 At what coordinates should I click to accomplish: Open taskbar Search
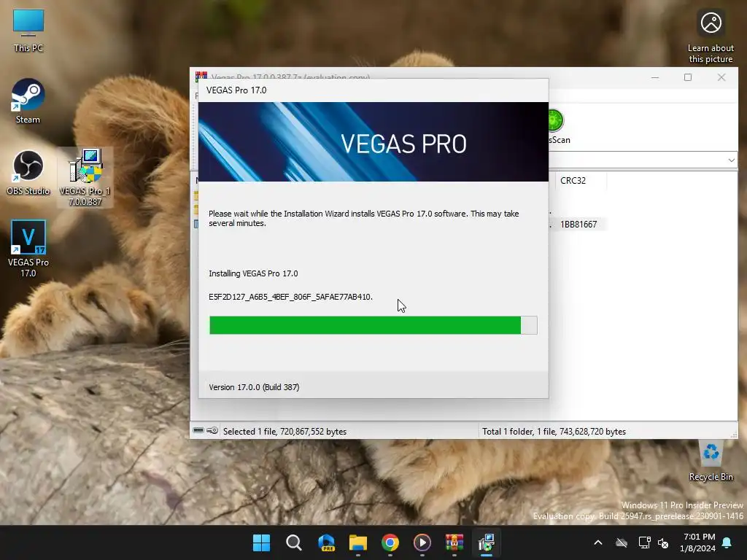tap(293, 542)
